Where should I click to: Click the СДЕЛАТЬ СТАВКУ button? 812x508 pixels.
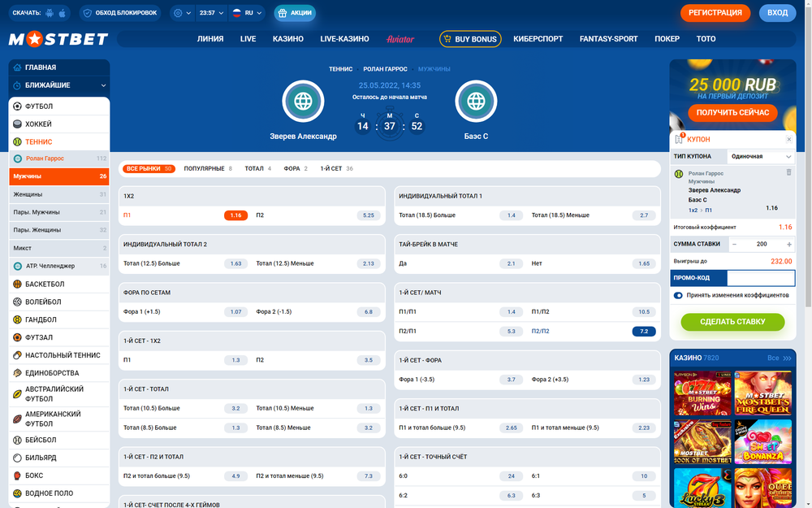click(732, 322)
